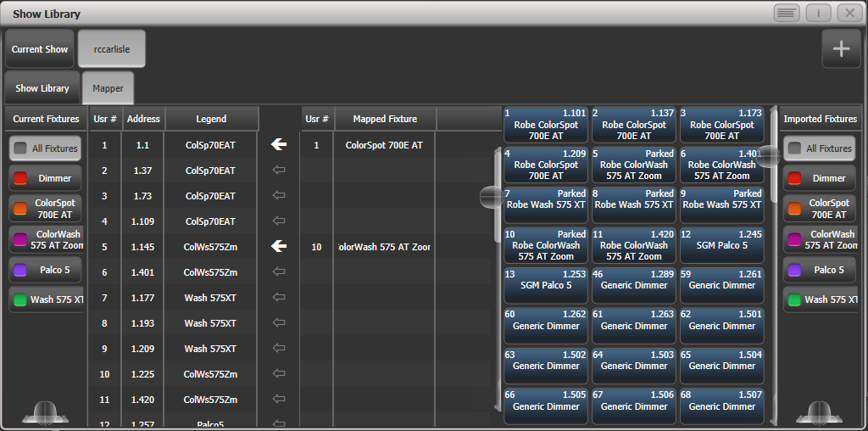Click the Legend column header
This screenshot has width=868, height=431.
(x=211, y=120)
